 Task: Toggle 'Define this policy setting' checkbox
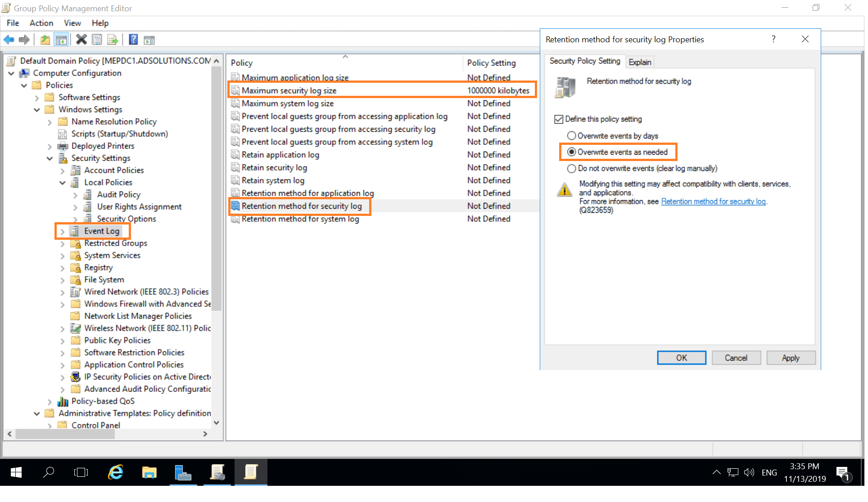pos(557,119)
